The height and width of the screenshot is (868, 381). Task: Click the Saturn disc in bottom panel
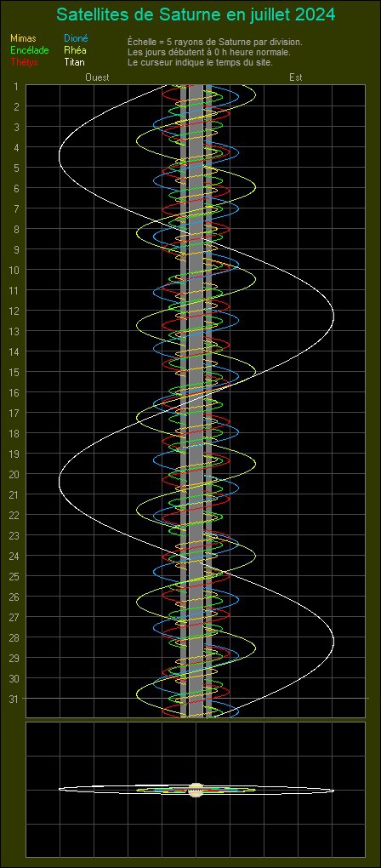click(x=196, y=790)
